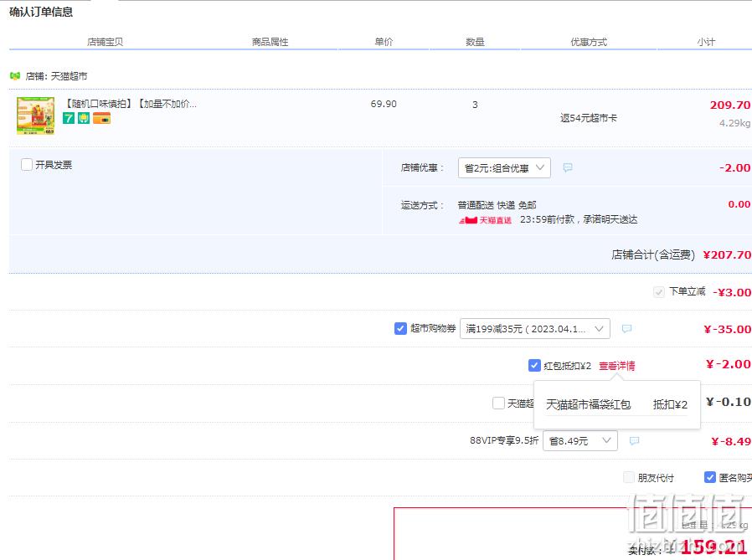Image resolution: width=752 pixels, height=560 pixels.
Task: Click the green shield badge under the product title
Action: pyautogui.click(x=84, y=118)
